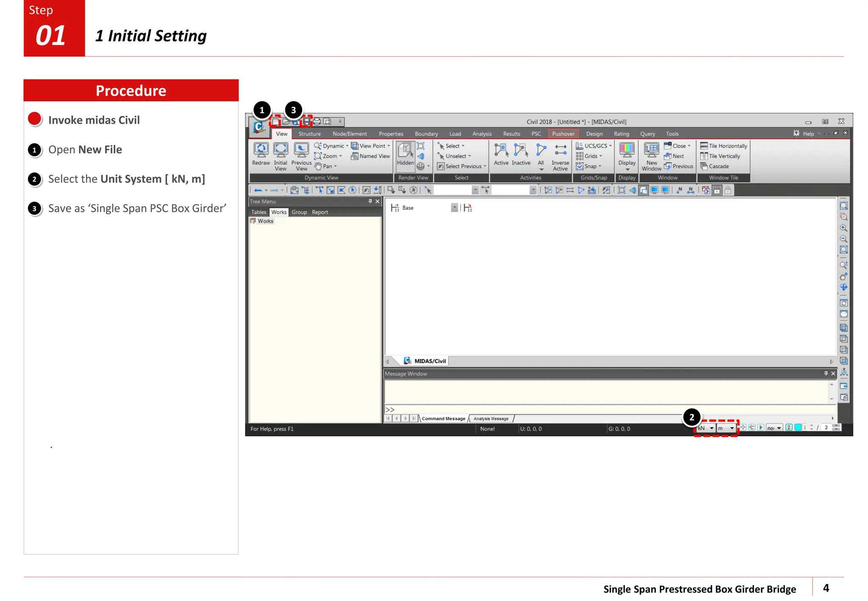Viewport: 868px width, 601px height.
Task: Pin the Tree Menu panel
Action: 370,201
